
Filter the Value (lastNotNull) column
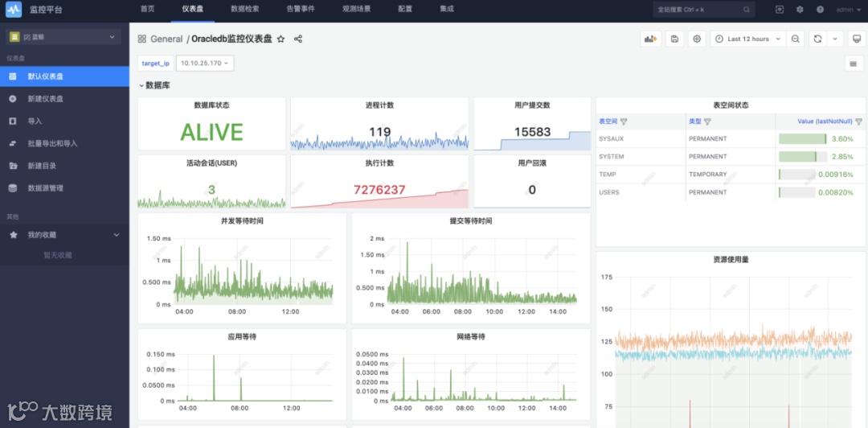pyautogui.click(x=858, y=121)
